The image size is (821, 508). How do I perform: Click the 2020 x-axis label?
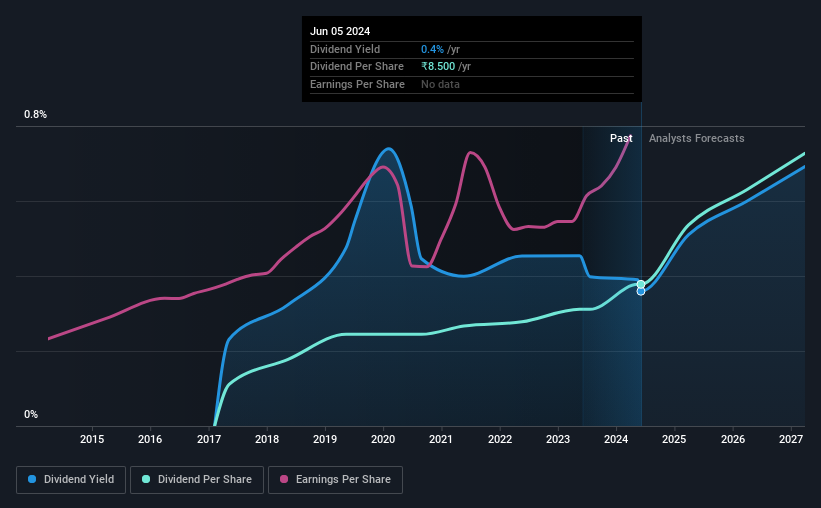click(383, 439)
